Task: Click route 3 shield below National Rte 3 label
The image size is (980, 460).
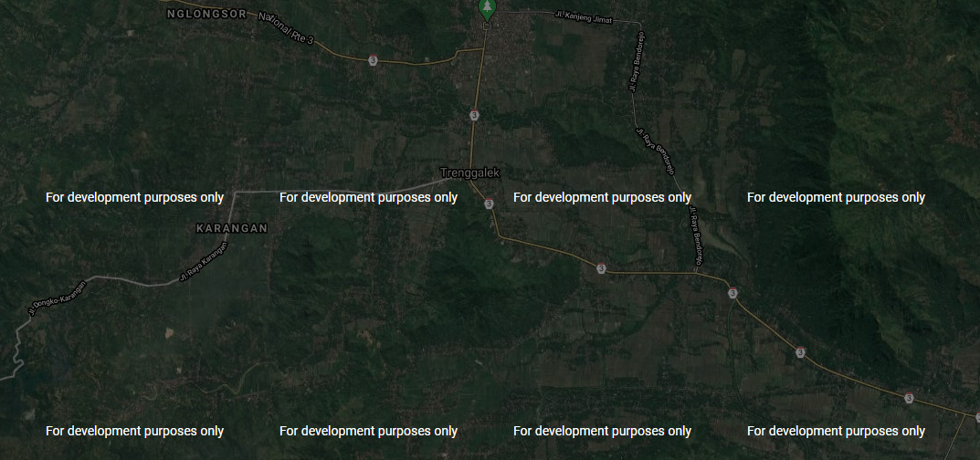Action: click(x=373, y=60)
